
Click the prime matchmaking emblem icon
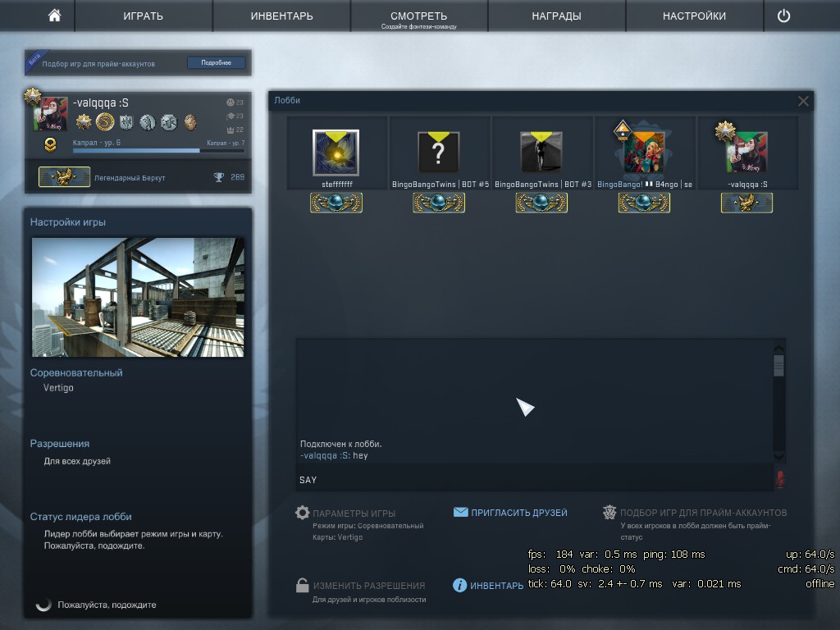(x=609, y=513)
